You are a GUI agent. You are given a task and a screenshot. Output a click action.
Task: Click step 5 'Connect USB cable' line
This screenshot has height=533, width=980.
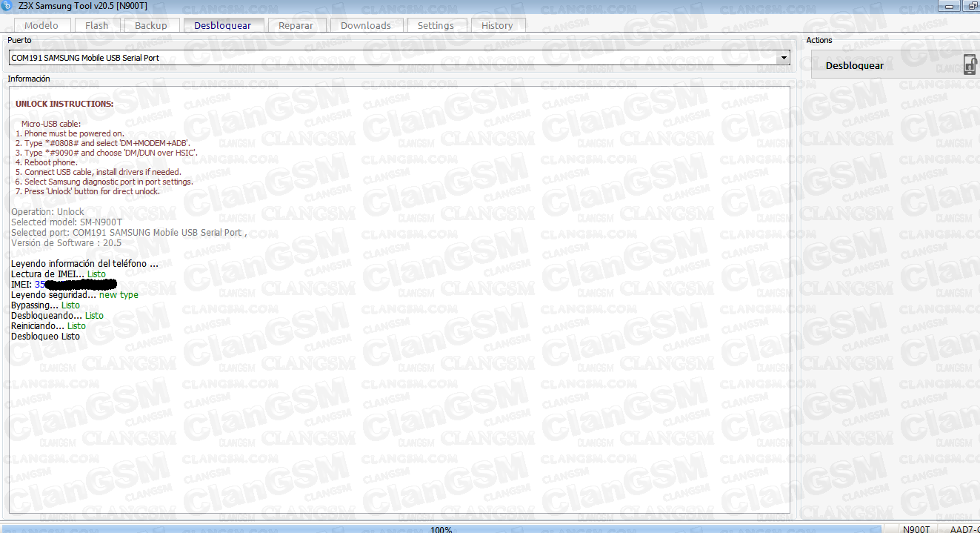(99, 172)
